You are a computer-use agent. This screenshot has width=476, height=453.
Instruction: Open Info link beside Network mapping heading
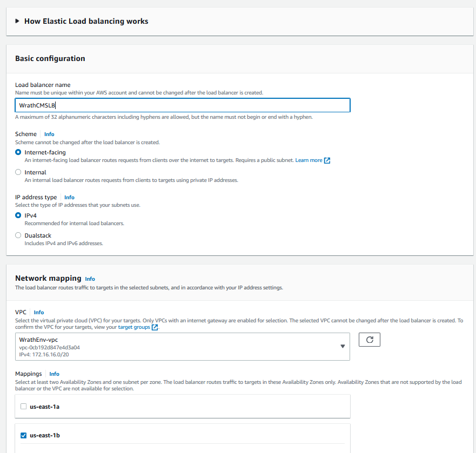(90, 279)
